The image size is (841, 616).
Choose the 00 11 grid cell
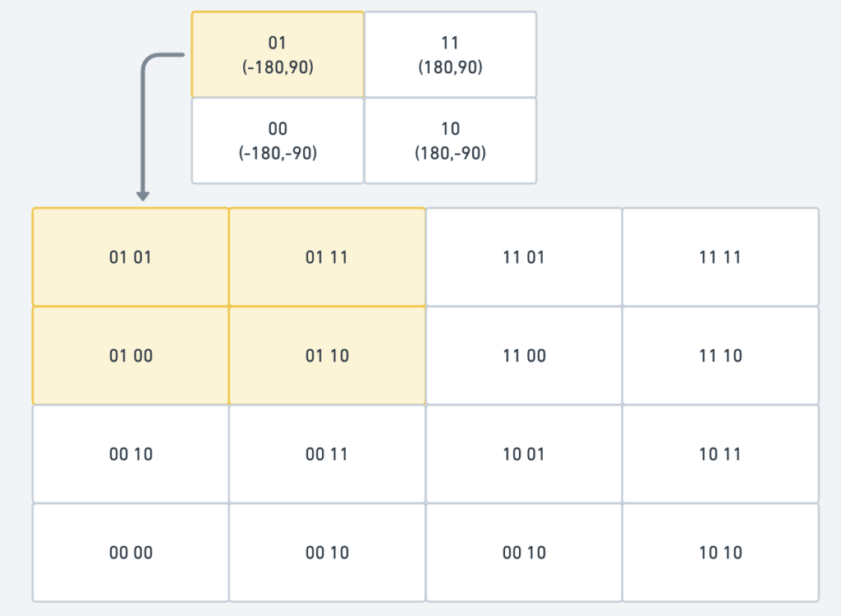click(327, 454)
